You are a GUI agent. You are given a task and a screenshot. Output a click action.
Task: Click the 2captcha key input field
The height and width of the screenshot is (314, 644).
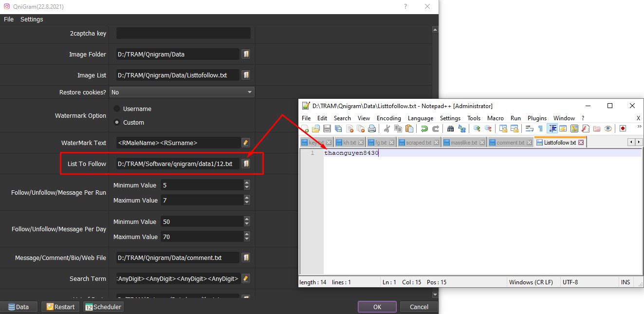coord(183,33)
